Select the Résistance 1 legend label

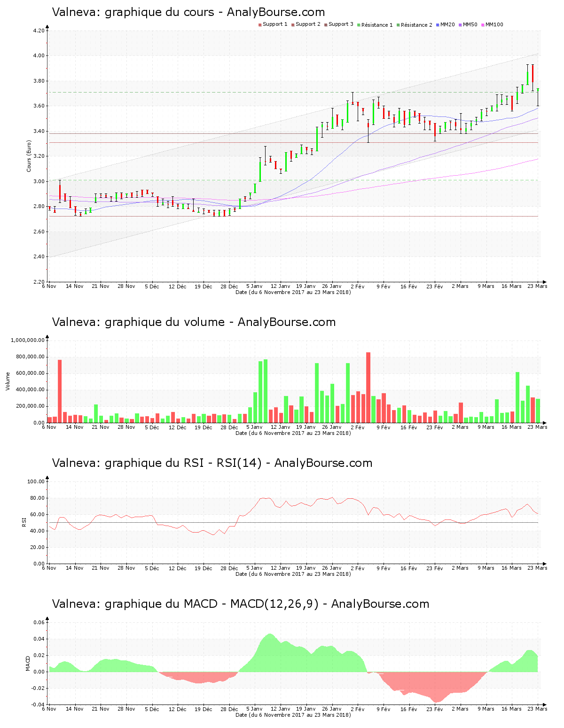click(377, 25)
